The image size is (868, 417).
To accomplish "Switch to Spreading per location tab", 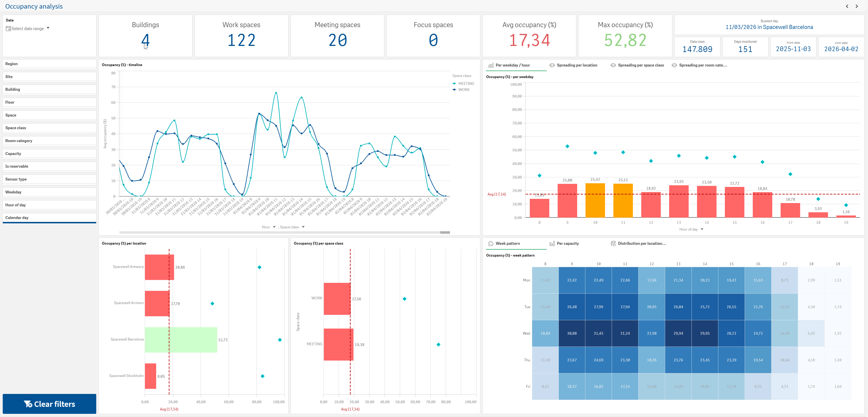I will [577, 65].
